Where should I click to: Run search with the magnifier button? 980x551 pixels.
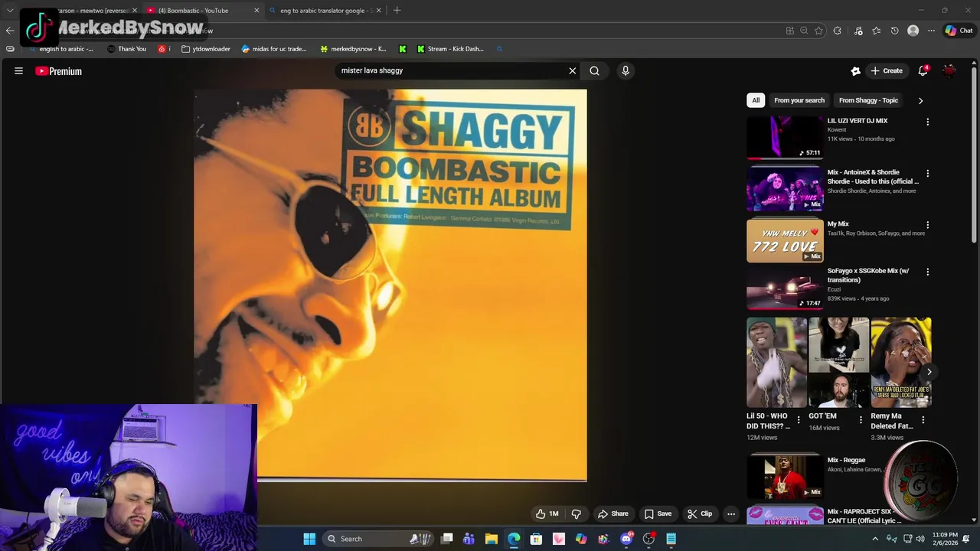594,70
